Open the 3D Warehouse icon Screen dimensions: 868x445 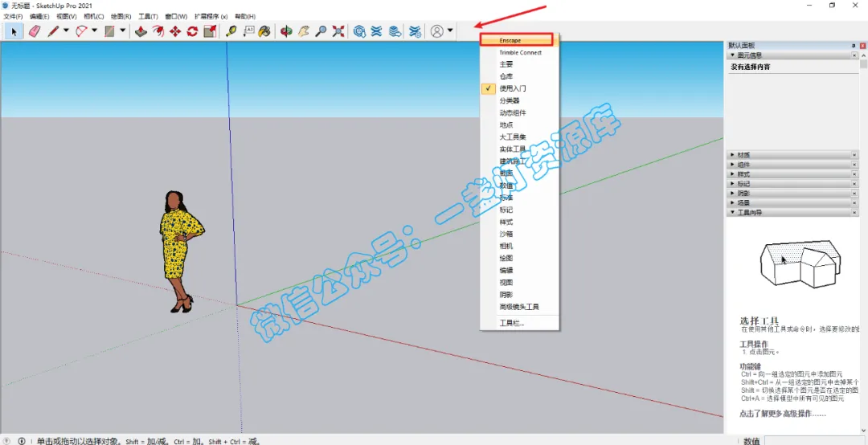(x=359, y=31)
